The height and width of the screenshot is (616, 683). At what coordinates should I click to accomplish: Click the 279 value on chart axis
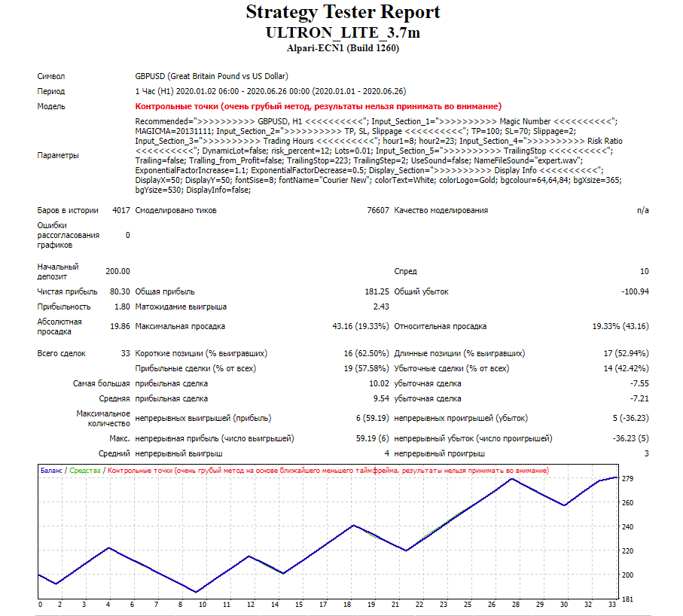tap(628, 479)
